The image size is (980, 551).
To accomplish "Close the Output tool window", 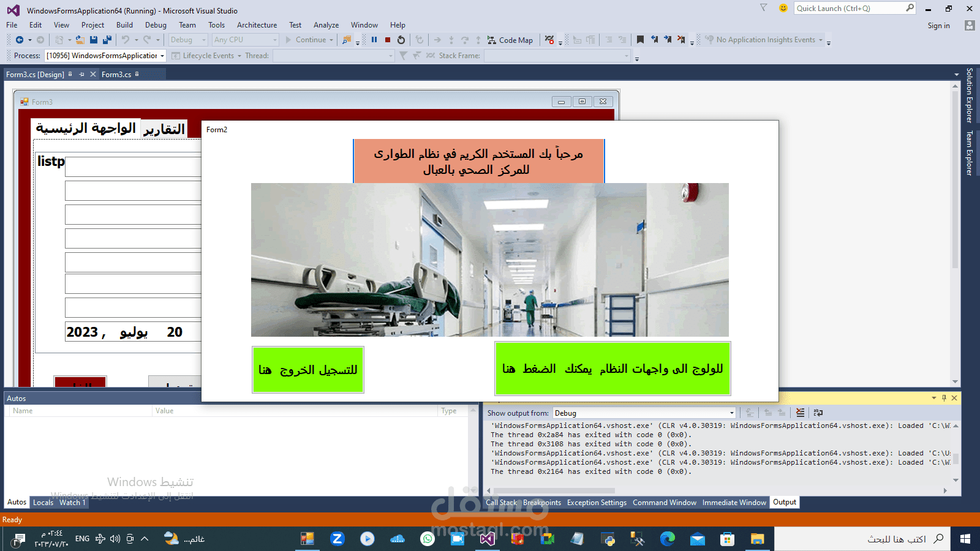I will pos(954,398).
